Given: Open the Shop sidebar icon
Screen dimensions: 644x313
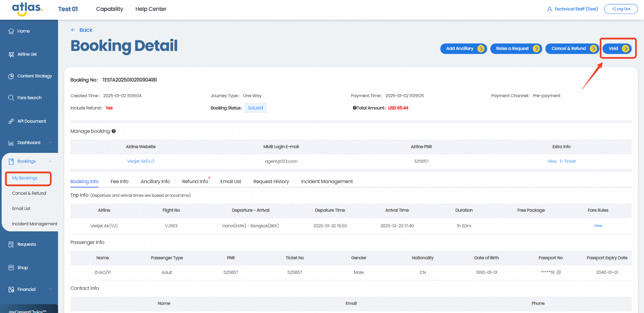Looking at the screenshot, I should click(x=11, y=268).
